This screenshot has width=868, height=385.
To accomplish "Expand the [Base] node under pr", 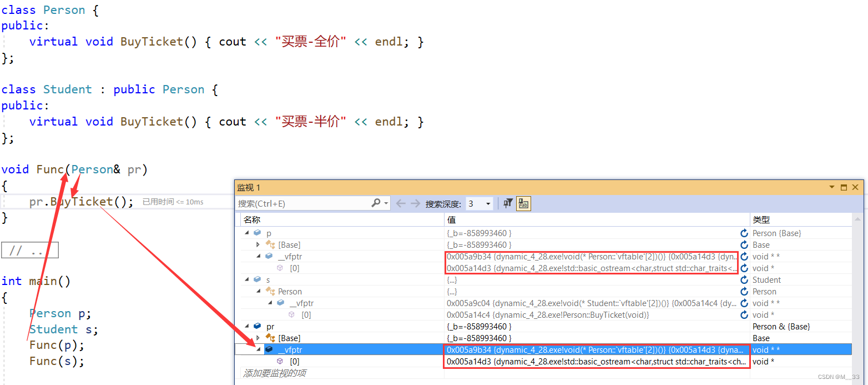I will [x=258, y=338].
